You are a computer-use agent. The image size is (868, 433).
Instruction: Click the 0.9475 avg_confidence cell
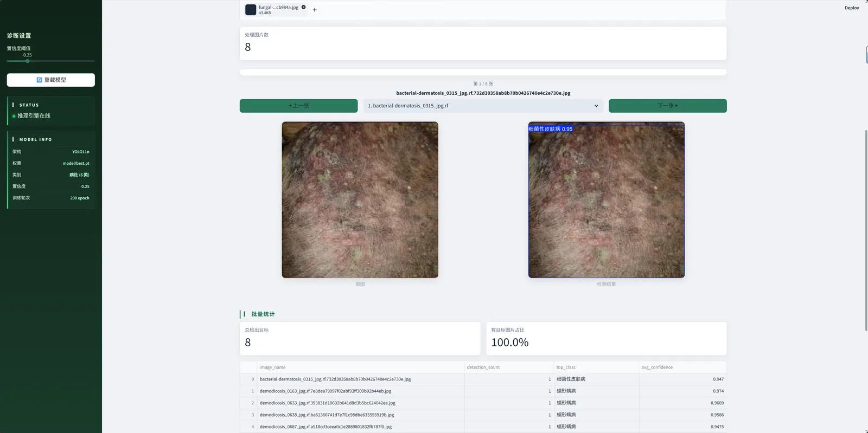point(682,427)
